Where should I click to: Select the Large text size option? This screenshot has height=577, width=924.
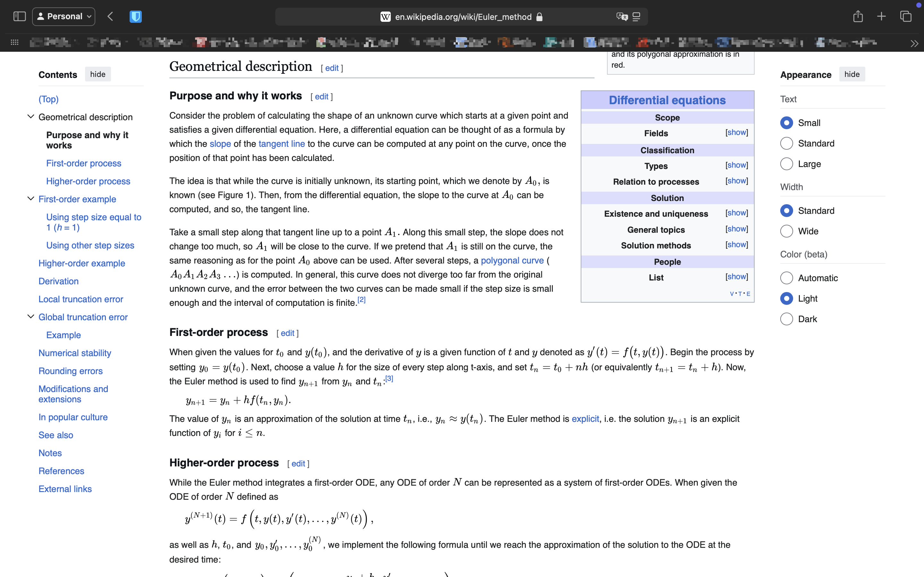(x=787, y=164)
